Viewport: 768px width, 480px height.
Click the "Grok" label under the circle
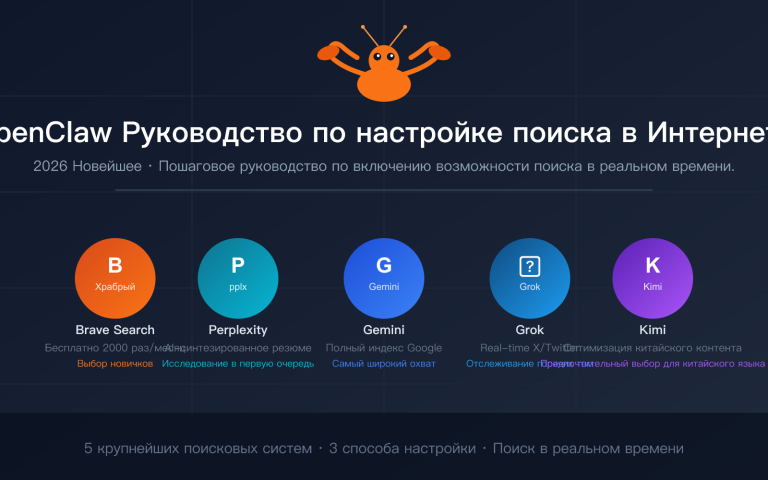pos(530,330)
